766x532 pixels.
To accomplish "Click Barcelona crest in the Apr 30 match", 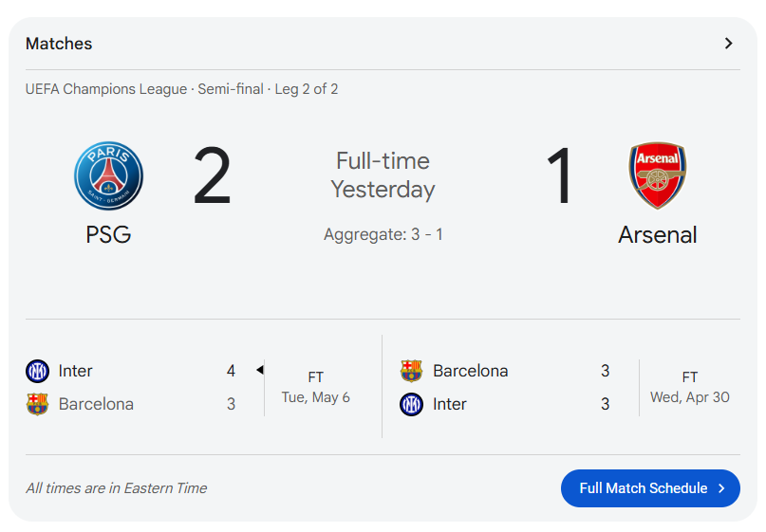I will [x=411, y=371].
